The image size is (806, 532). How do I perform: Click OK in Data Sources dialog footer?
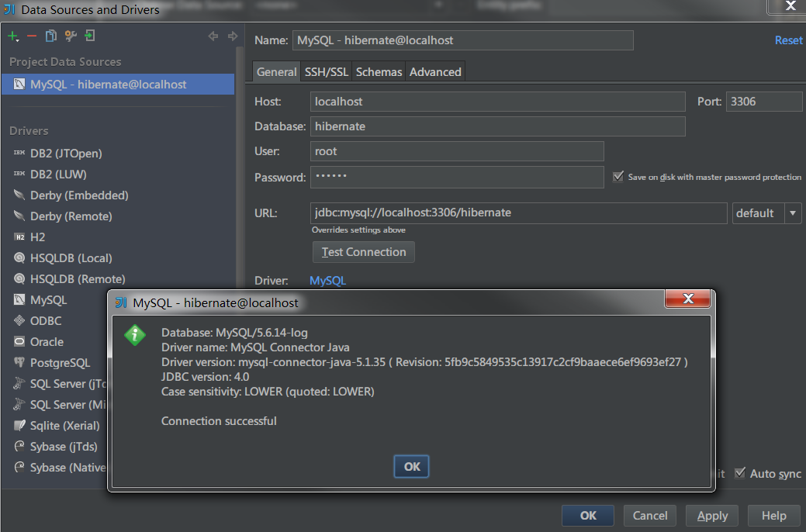pyautogui.click(x=587, y=516)
